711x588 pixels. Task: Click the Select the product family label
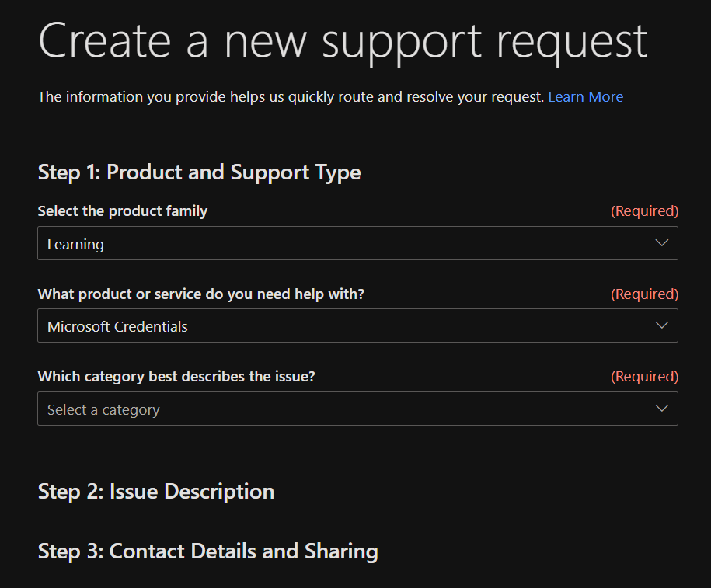123,211
